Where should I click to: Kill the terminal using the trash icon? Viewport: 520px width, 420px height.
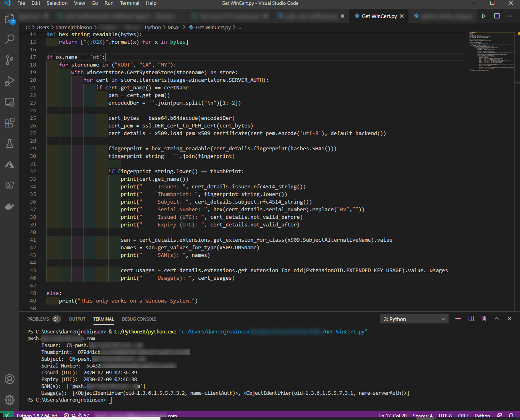click(x=483, y=319)
